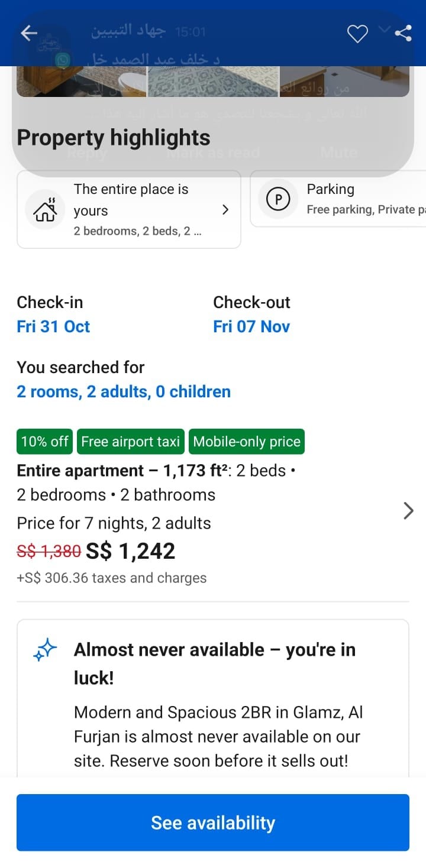Share this property via share icon

coord(404,34)
